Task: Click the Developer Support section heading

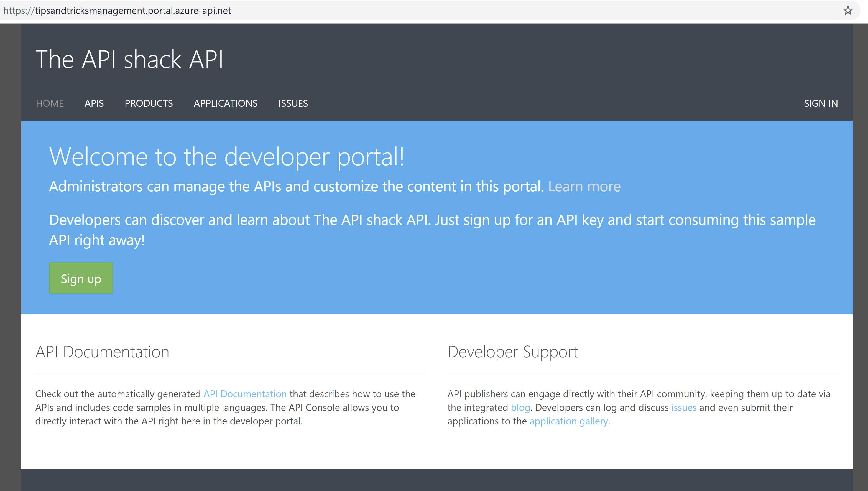Action: tap(512, 352)
